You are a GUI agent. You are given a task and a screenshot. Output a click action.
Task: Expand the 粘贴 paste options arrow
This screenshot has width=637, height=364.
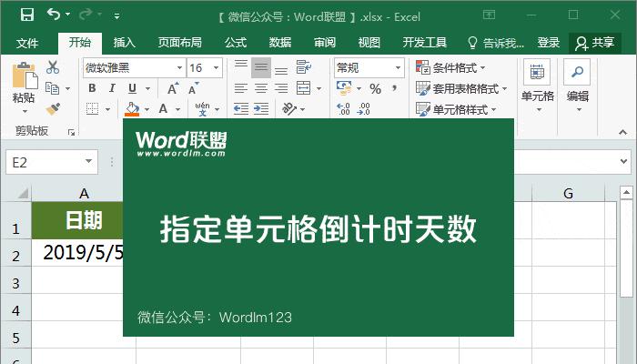coord(25,111)
